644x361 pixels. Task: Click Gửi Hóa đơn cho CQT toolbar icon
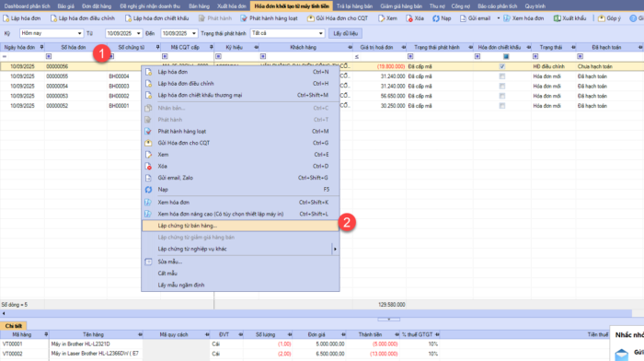[311, 18]
